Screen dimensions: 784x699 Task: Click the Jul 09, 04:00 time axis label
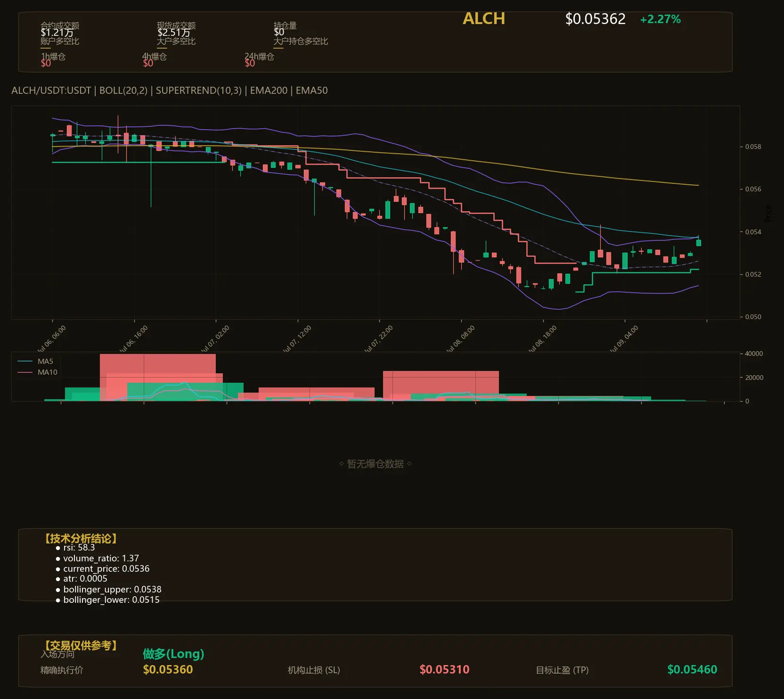[x=624, y=339]
